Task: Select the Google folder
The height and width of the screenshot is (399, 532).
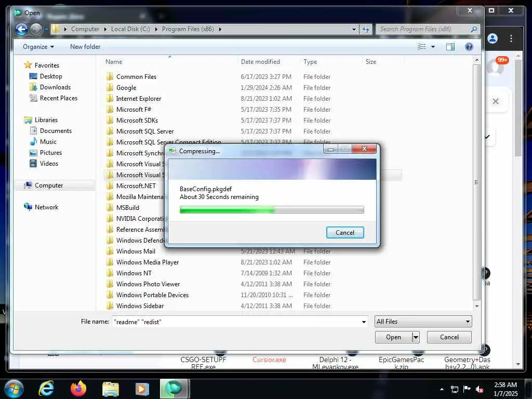Action: point(126,87)
